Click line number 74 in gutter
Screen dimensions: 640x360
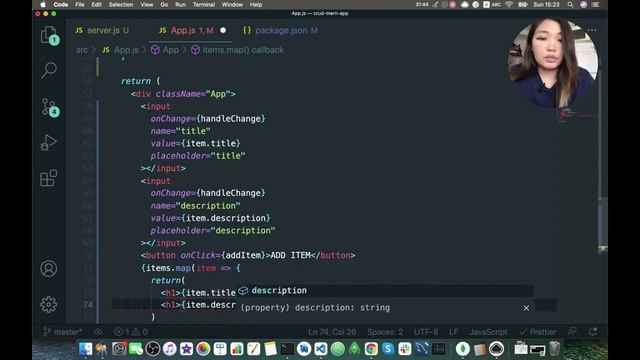pyautogui.click(x=87, y=305)
